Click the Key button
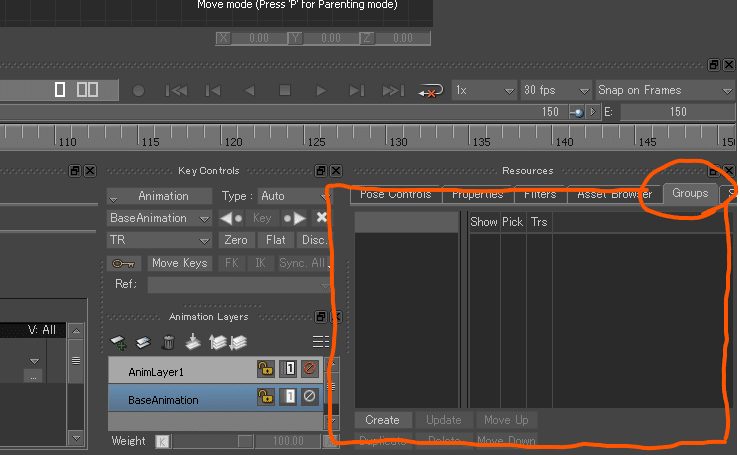This screenshot has width=740, height=455. (262, 218)
